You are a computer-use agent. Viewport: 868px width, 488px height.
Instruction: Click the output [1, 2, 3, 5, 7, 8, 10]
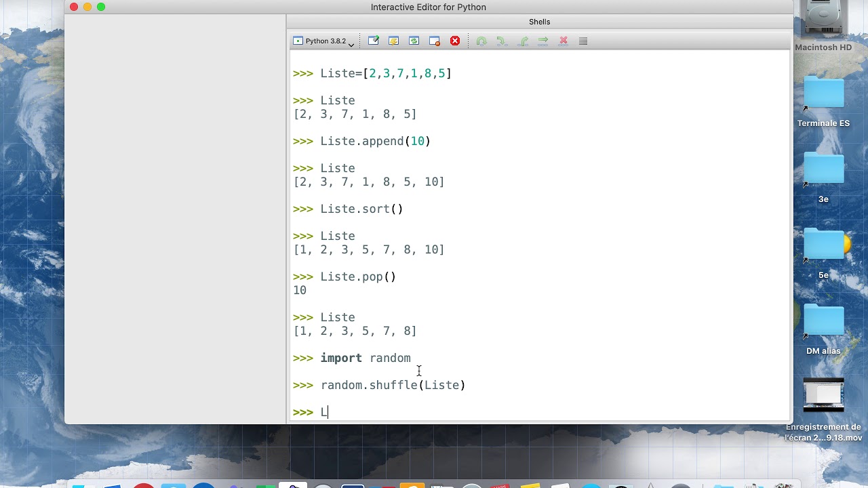coord(369,249)
